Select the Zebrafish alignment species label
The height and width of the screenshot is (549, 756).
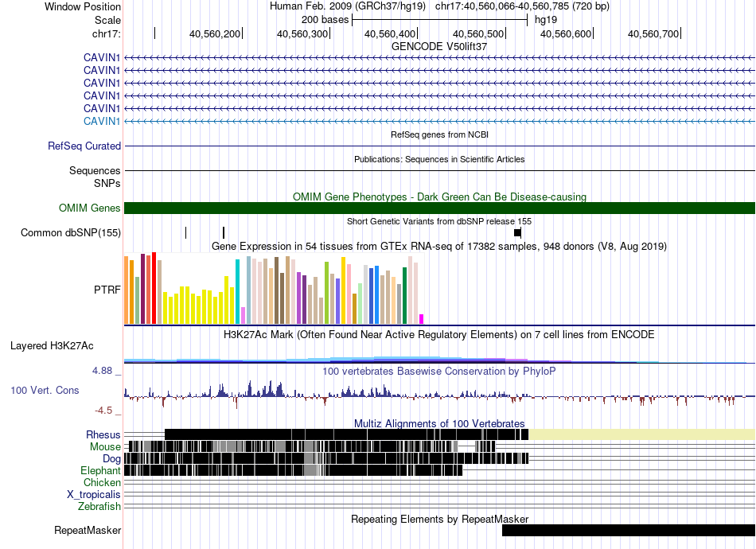pyautogui.click(x=99, y=507)
